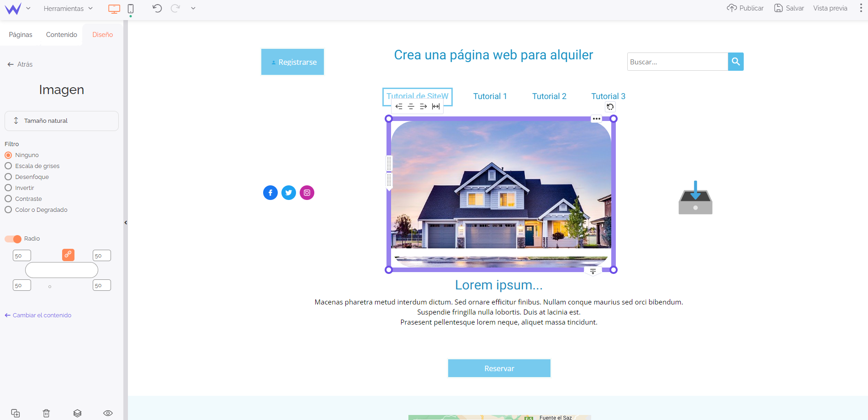Click the Registrarse button
The image size is (868, 420).
click(x=292, y=62)
